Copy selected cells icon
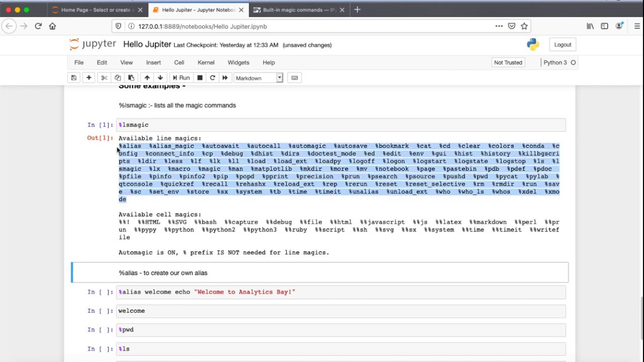The image size is (644, 362). coord(118,78)
